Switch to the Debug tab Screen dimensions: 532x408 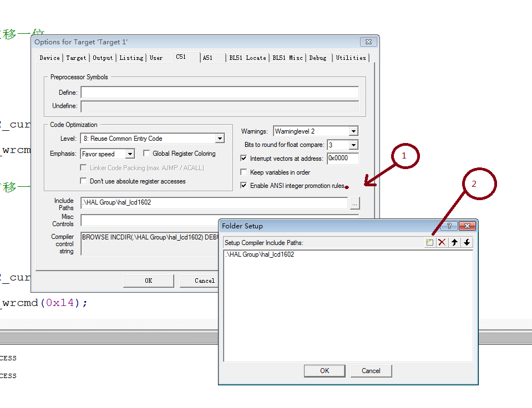click(x=318, y=58)
